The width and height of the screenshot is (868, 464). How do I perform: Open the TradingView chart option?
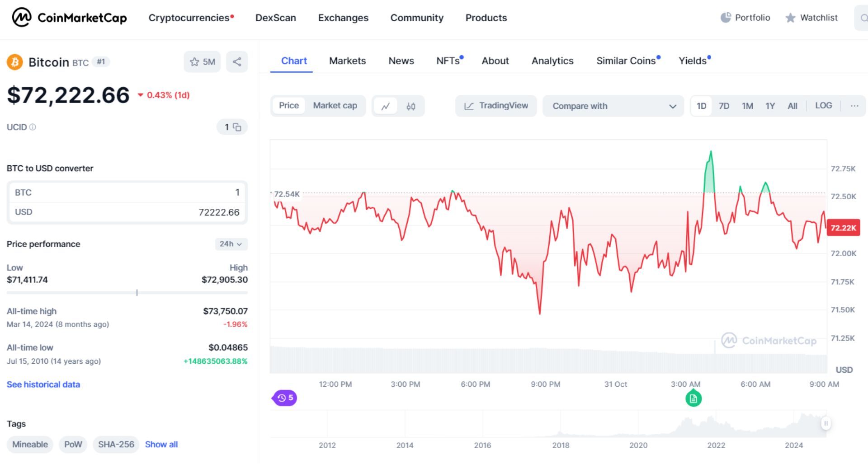pos(495,106)
